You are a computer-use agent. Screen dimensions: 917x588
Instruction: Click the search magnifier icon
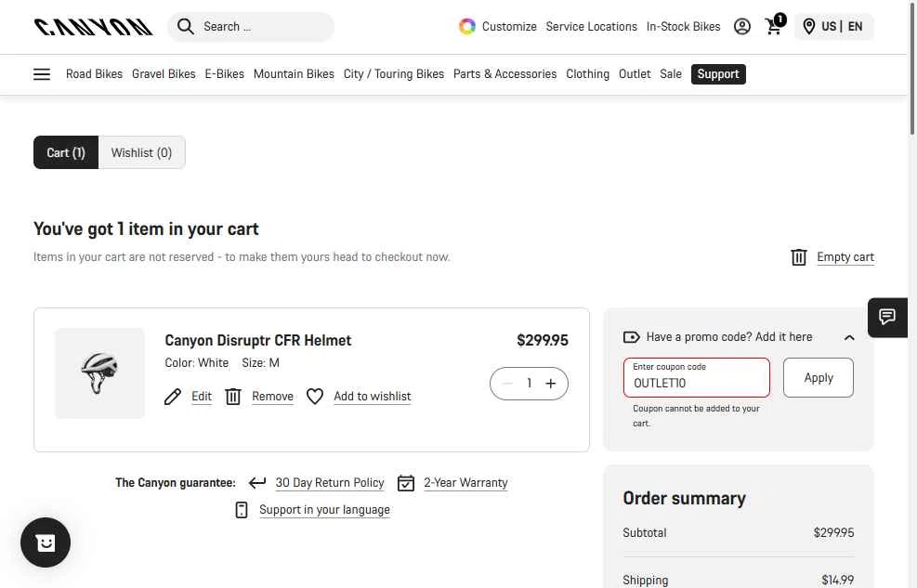[x=186, y=26]
